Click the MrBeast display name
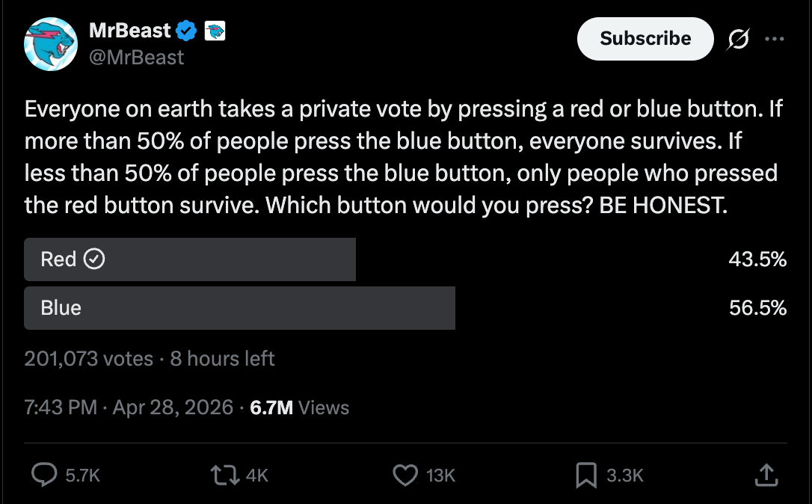 pos(130,31)
